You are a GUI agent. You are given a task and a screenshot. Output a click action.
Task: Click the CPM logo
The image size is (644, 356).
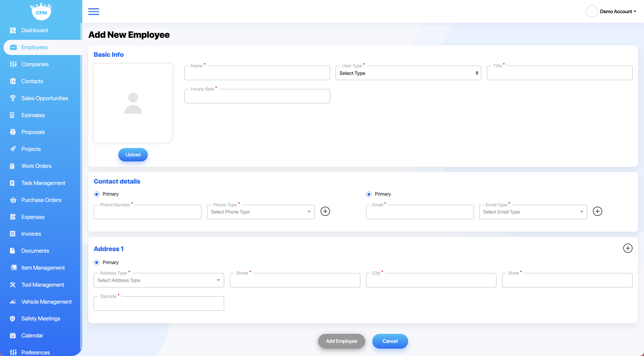point(41,11)
